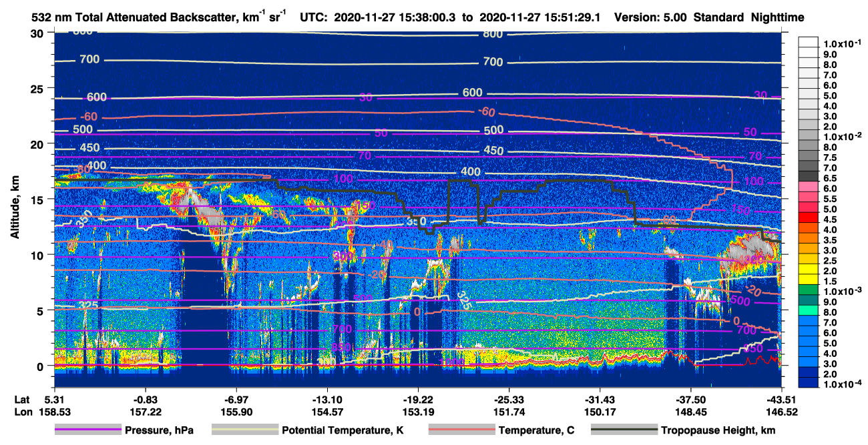Click the colorbar label '2.5'
This screenshot has width=868, height=445.
[x=830, y=261]
